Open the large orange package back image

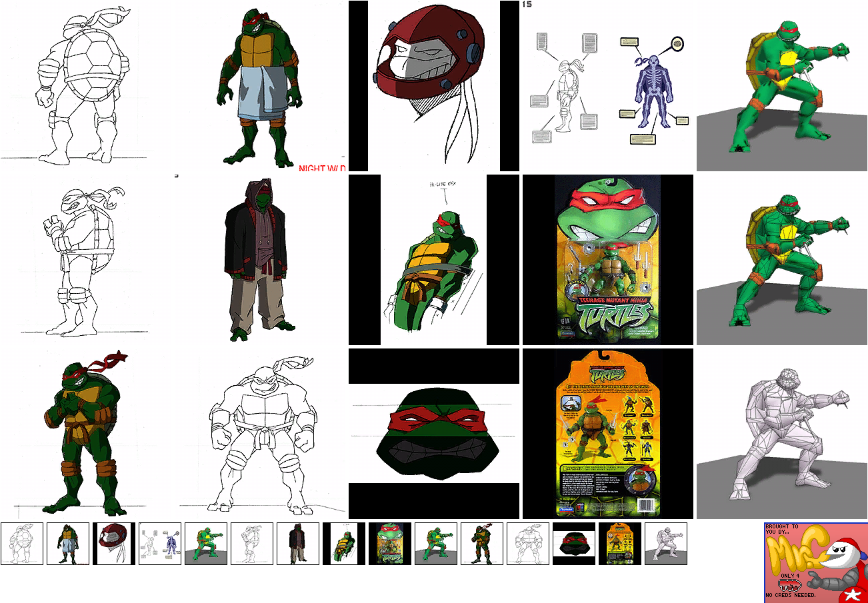tap(607, 433)
